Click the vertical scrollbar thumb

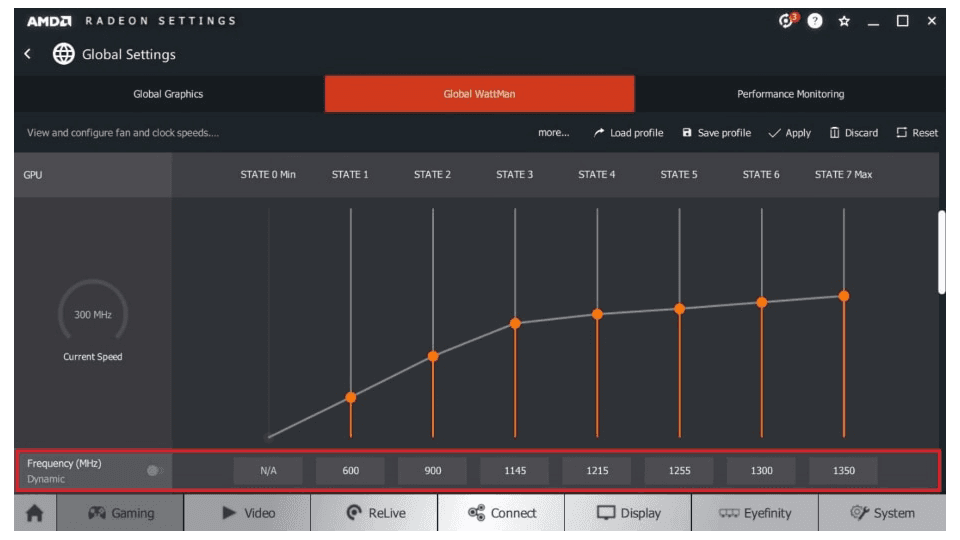coord(942,252)
